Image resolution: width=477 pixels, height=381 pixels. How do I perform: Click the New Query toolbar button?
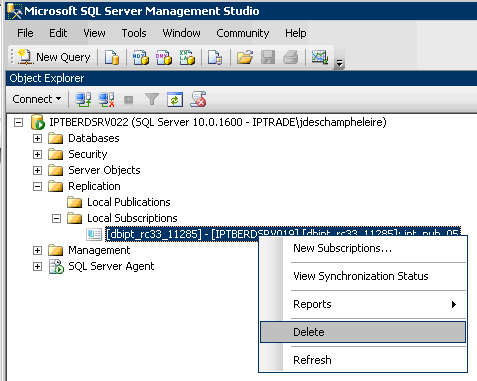point(54,57)
